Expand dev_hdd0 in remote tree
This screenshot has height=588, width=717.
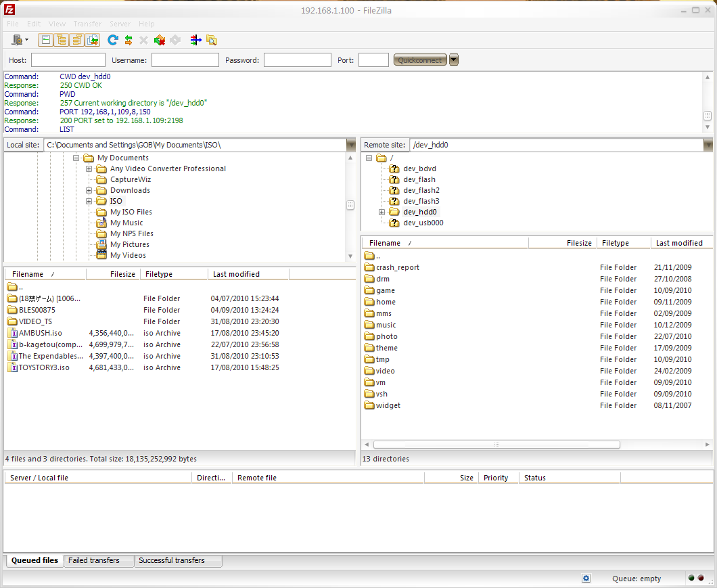coord(381,212)
